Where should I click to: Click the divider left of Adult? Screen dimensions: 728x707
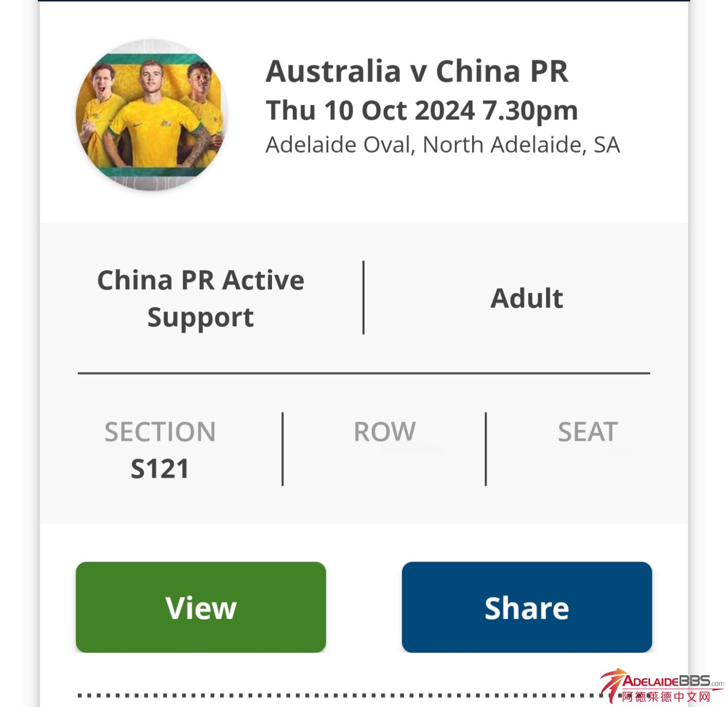click(363, 297)
